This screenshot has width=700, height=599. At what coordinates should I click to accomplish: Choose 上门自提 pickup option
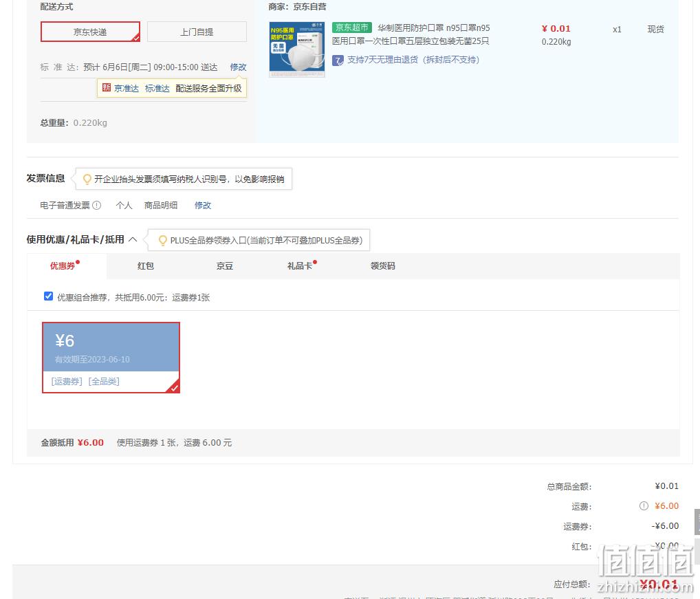point(197,32)
